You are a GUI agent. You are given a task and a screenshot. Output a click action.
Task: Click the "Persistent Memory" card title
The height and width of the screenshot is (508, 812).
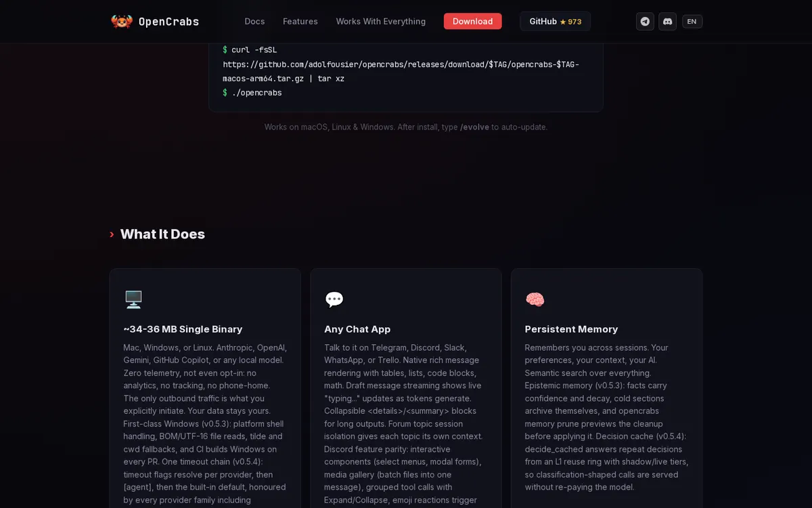[x=571, y=329]
